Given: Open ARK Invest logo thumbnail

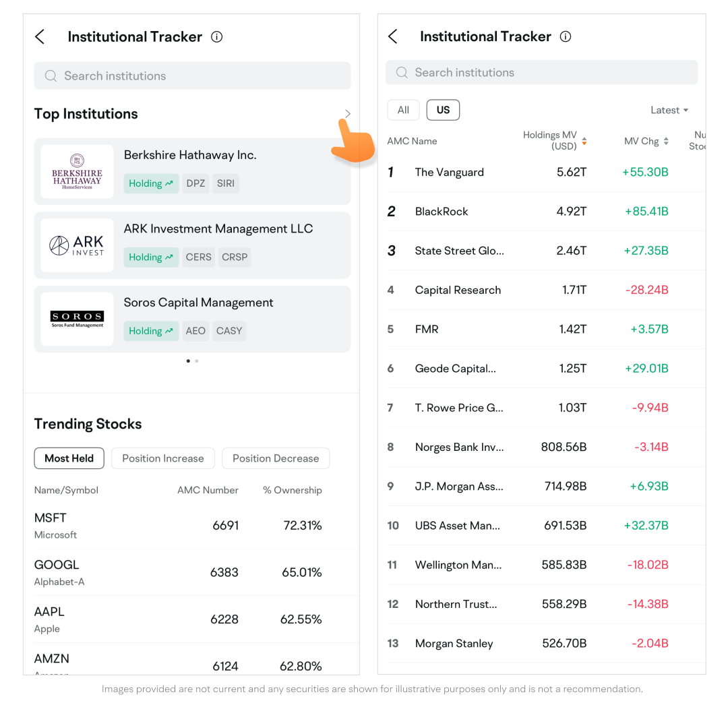Looking at the screenshot, I should 77,245.
